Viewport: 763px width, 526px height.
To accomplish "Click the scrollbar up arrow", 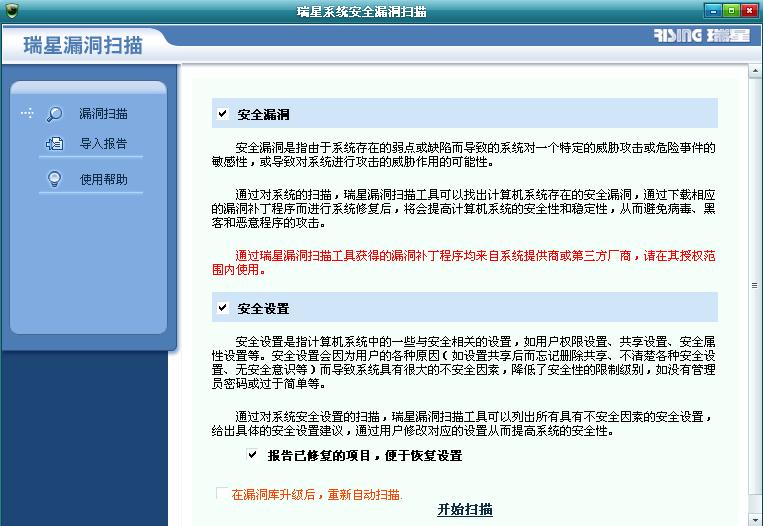I will tap(755, 71).
